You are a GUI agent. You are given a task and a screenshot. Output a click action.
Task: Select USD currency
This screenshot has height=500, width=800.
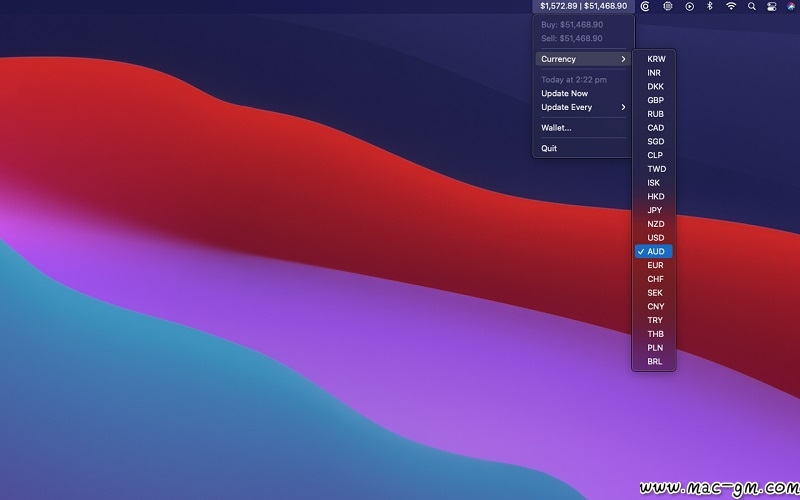[x=654, y=238]
